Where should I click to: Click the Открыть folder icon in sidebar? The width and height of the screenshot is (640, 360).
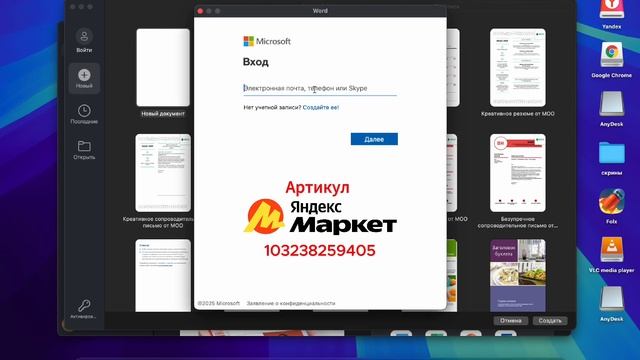(x=84, y=146)
